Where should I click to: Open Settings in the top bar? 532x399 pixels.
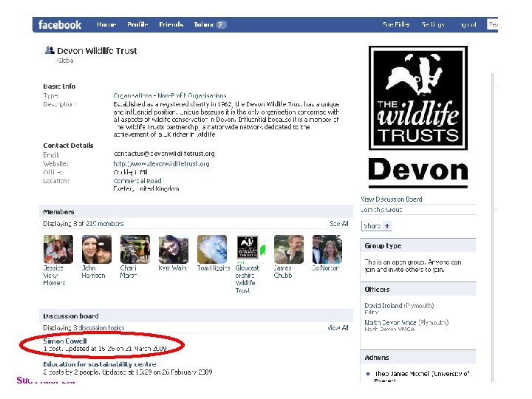(x=432, y=24)
